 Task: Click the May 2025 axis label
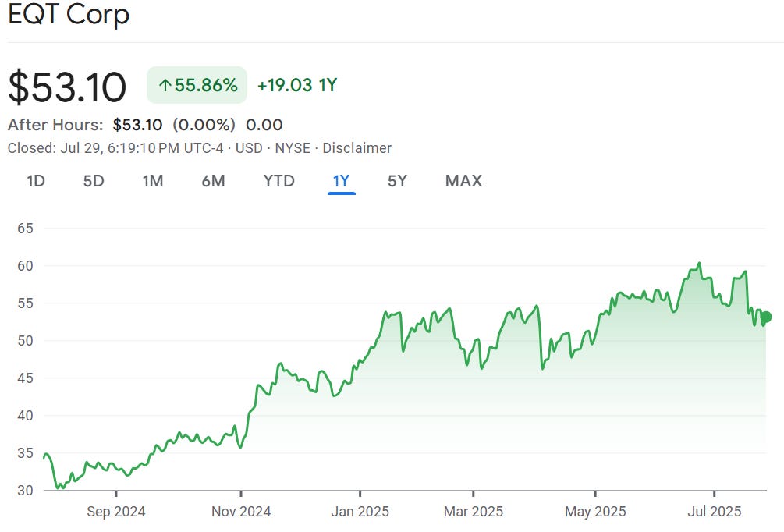click(x=595, y=512)
